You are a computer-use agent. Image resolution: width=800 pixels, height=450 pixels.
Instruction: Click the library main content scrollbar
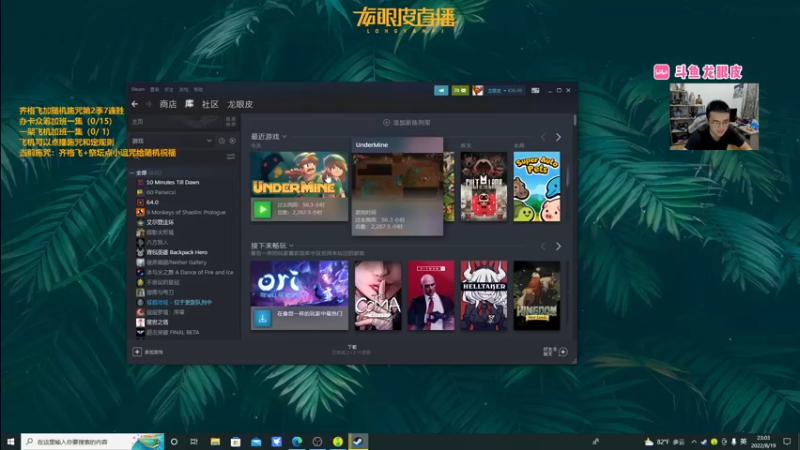pyautogui.click(x=575, y=120)
